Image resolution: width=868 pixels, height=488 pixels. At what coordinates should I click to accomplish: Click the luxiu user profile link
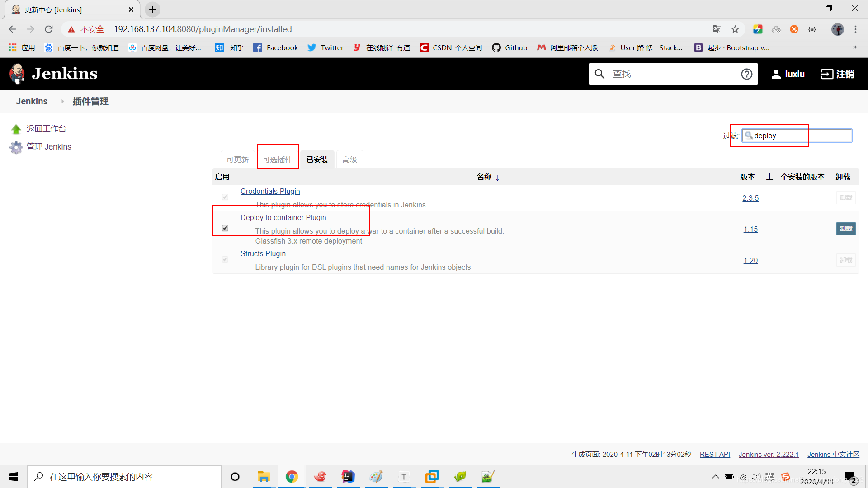tap(788, 74)
